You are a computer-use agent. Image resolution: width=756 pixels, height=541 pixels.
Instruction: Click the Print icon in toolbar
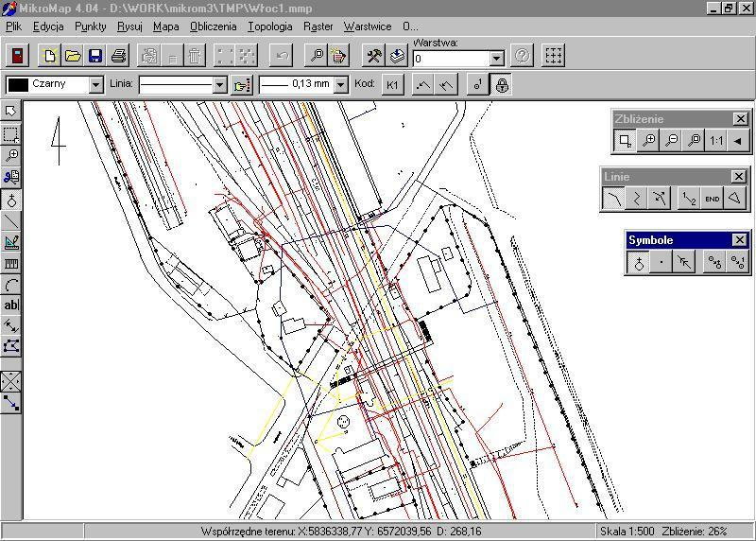118,57
